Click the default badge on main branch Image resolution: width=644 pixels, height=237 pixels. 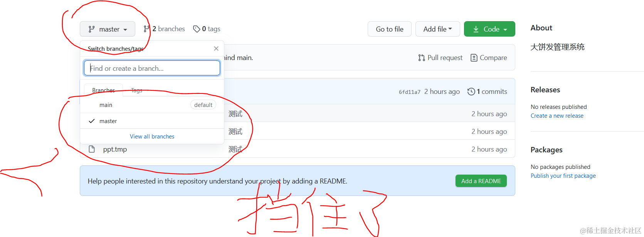(x=203, y=105)
